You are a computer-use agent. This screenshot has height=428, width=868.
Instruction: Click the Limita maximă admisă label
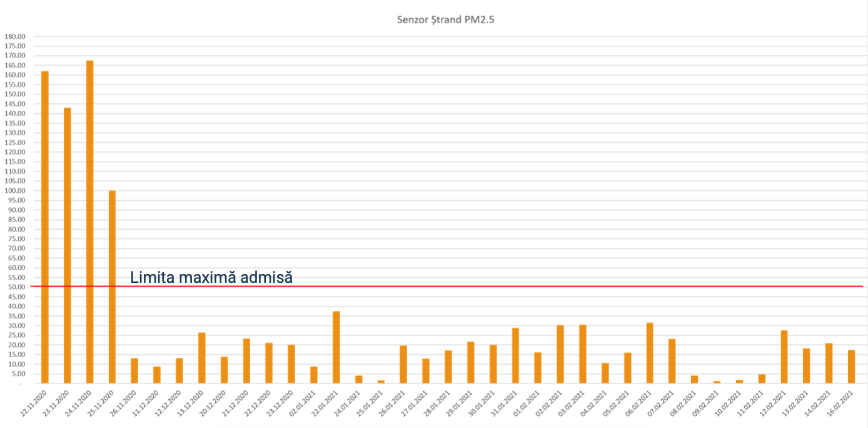click(x=211, y=277)
